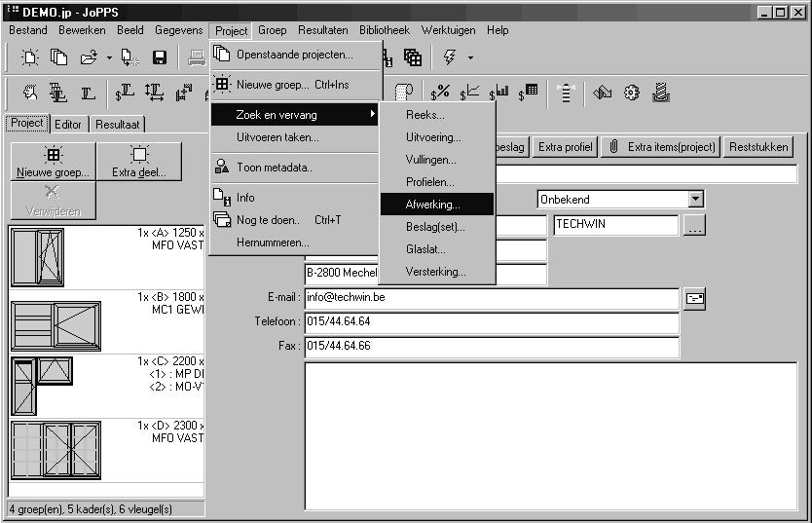Select Info in the Project menu

[295, 198]
